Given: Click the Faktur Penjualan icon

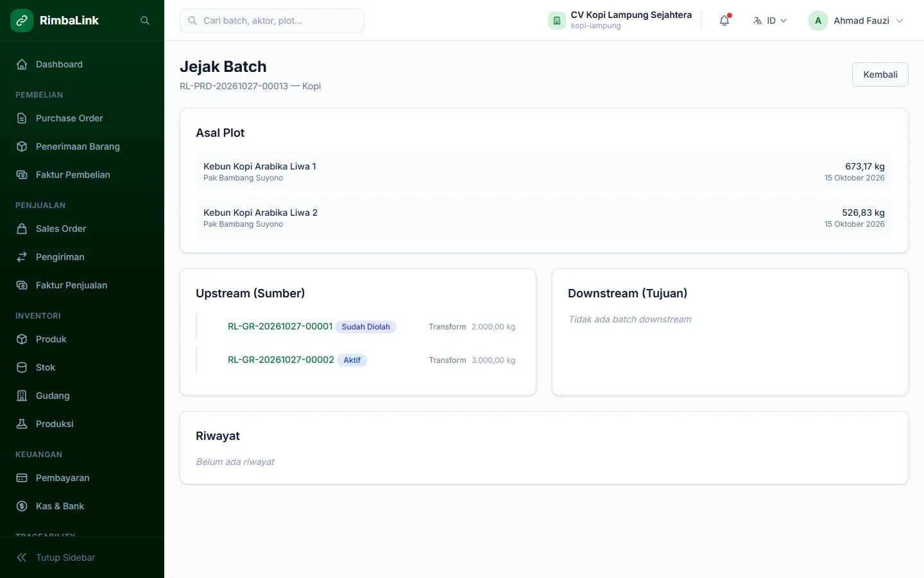Looking at the screenshot, I should [x=22, y=285].
